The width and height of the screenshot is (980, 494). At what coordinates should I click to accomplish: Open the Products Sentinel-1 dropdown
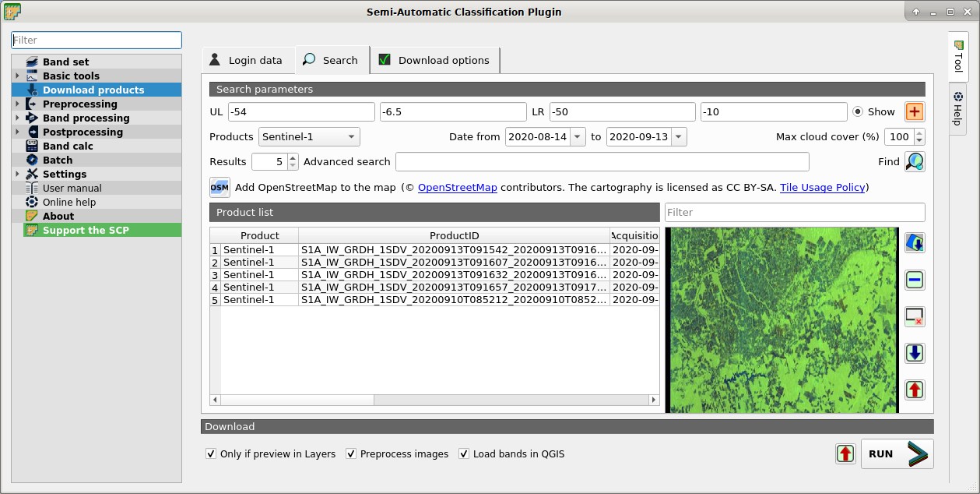coord(309,136)
